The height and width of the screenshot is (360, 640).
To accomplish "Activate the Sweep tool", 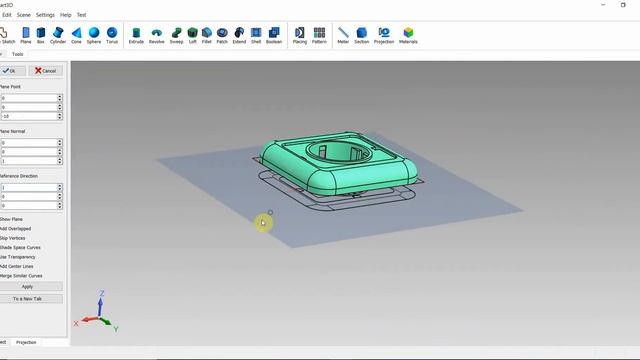I will click(x=176, y=35).
